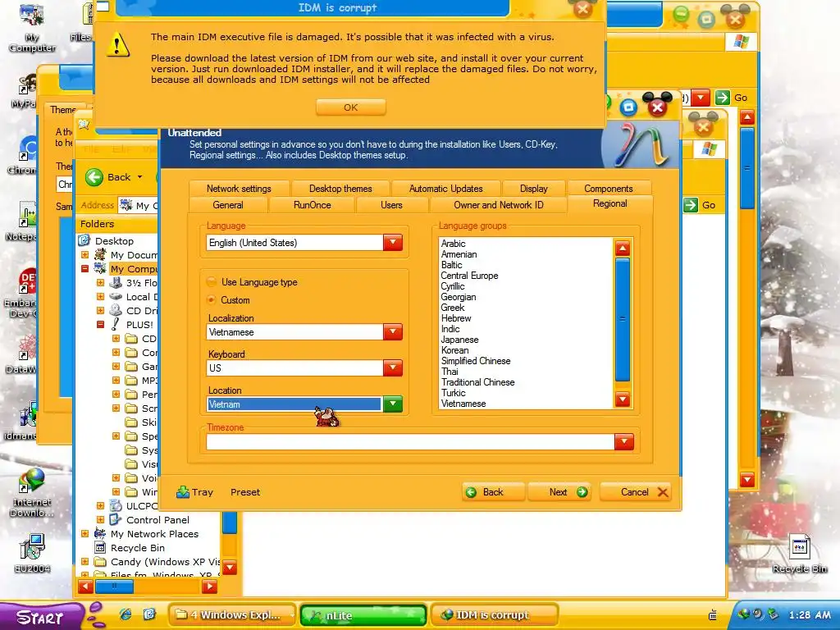Click the green Back arrow in Explorer

pos(94,177)
